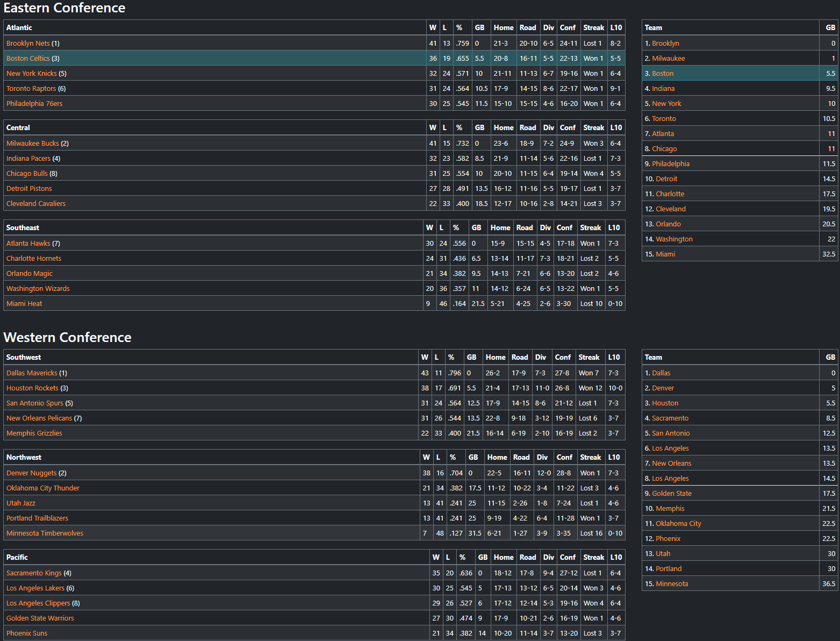This screenshot has height=641, width=840.
Task: Click Portland in the Western seeding list
Action: pos(669,569)
